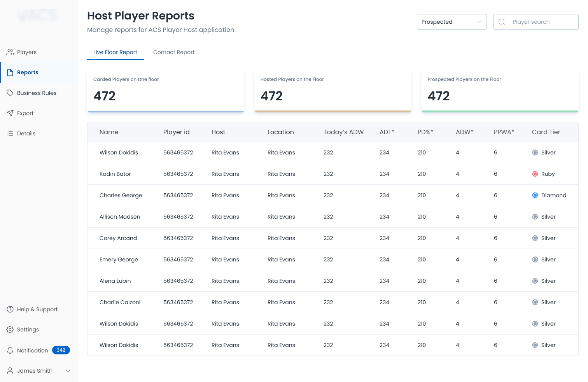Open the Business Rules tag icon
Image resolution: width=588 pixels, height=382 pixels.
(x=10, y=93)
